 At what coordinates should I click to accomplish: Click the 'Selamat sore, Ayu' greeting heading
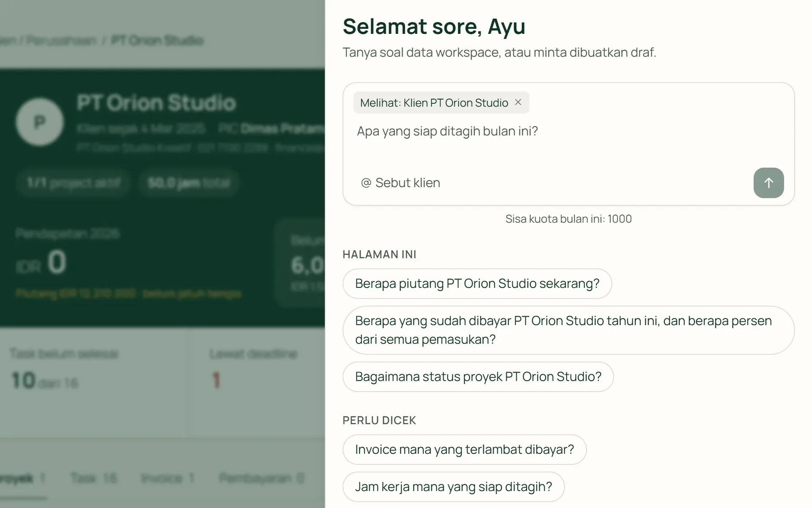[434, 26]
